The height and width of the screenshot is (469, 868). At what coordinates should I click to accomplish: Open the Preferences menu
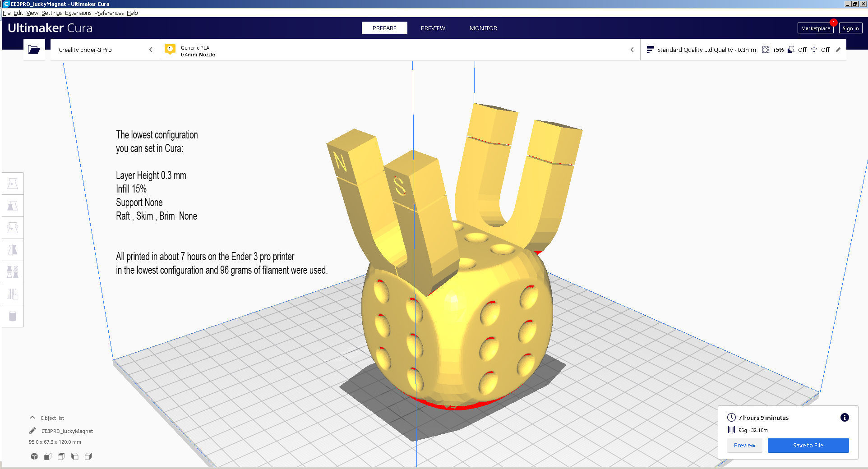pos(109,13)
